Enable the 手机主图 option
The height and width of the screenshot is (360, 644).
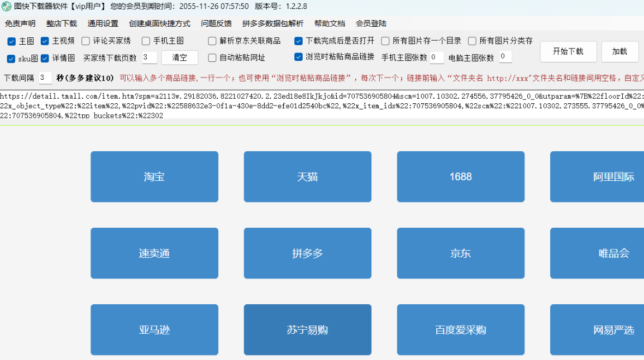click(145, 41)
